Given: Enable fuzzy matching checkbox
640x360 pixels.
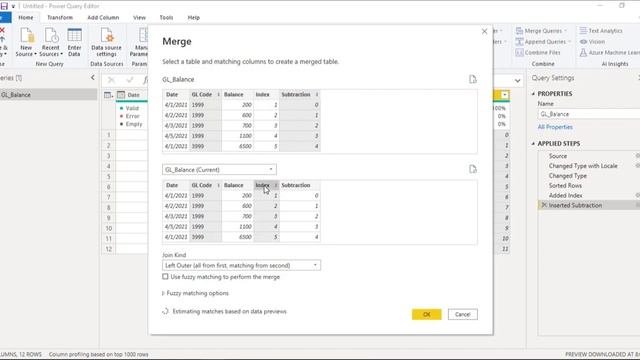Looking at the screenshot, I should (165, 277).
